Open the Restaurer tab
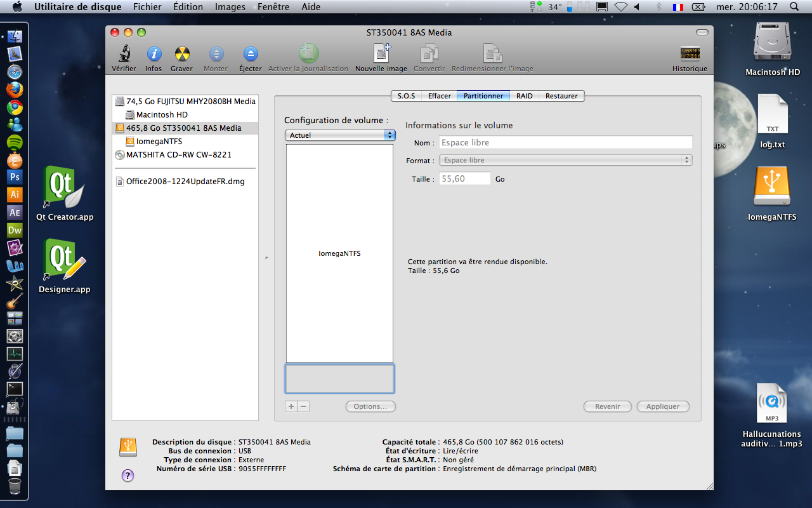 (561, 96)
